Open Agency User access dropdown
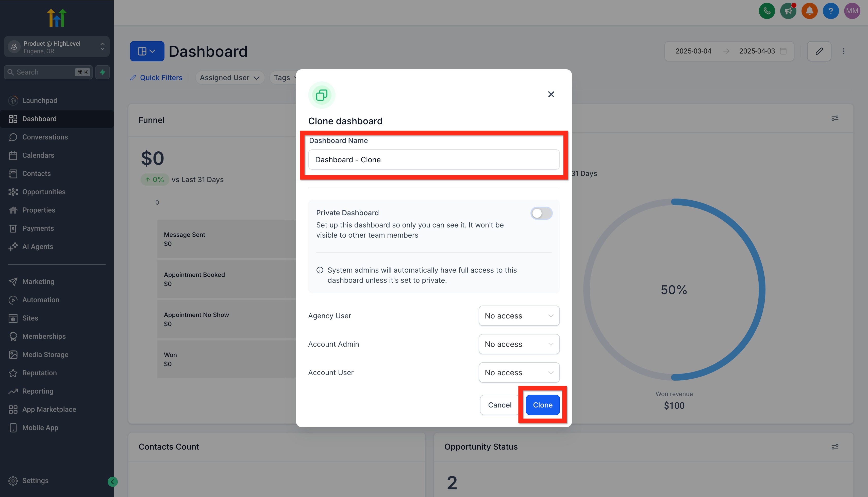This screenshot has height=497, width=868. [x=519, y=316]
